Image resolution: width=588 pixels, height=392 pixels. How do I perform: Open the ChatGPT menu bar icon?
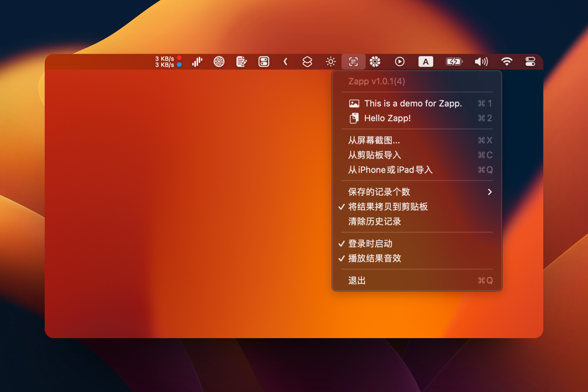(219, 62)
